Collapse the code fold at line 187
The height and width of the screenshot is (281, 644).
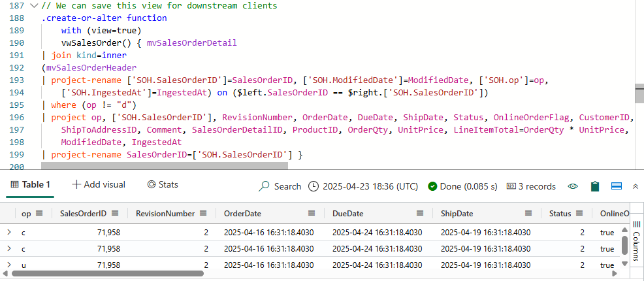click(x=35, y=6)
